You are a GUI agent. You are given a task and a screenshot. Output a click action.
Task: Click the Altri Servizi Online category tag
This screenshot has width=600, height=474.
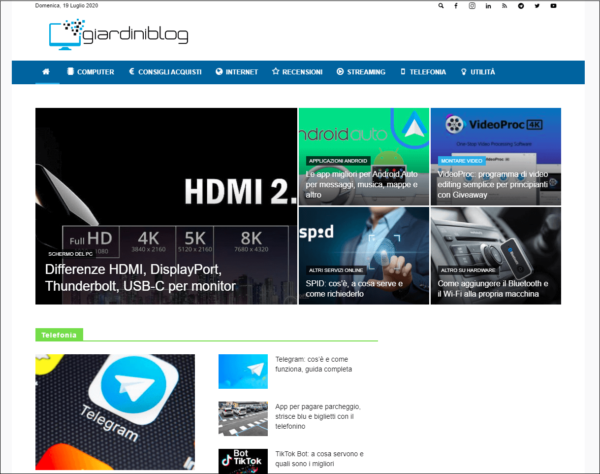[336, 270]
